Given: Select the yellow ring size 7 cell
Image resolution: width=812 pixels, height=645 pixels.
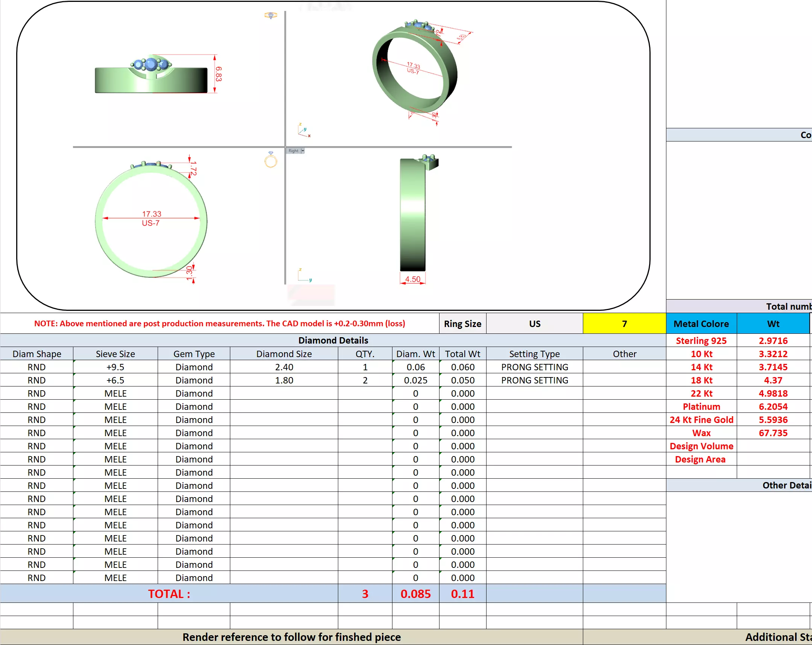Looking at the screenshot, I should [x=624, y=324].
